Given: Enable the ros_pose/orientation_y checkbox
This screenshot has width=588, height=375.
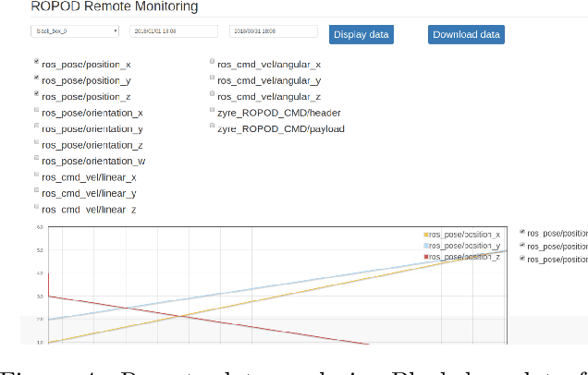Looking at the screenshot, I should click(x=37, y=127).
